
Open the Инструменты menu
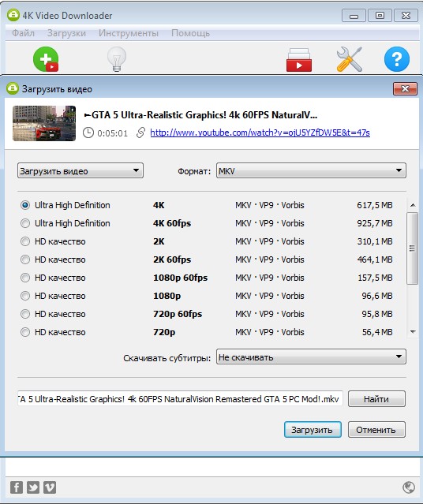click(129, 33)
